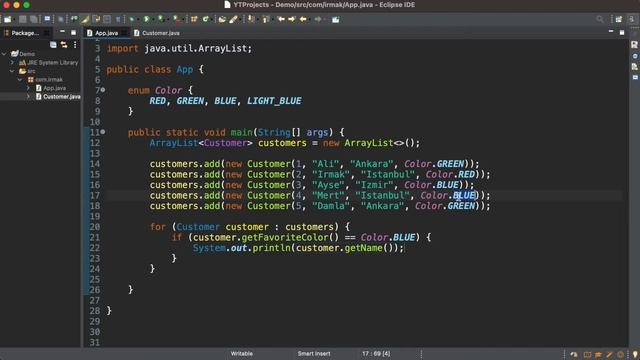Click getFavoriteColor() call on line 21
The image size is (640, 360).
pyautogui.click(x=290, y=237)
